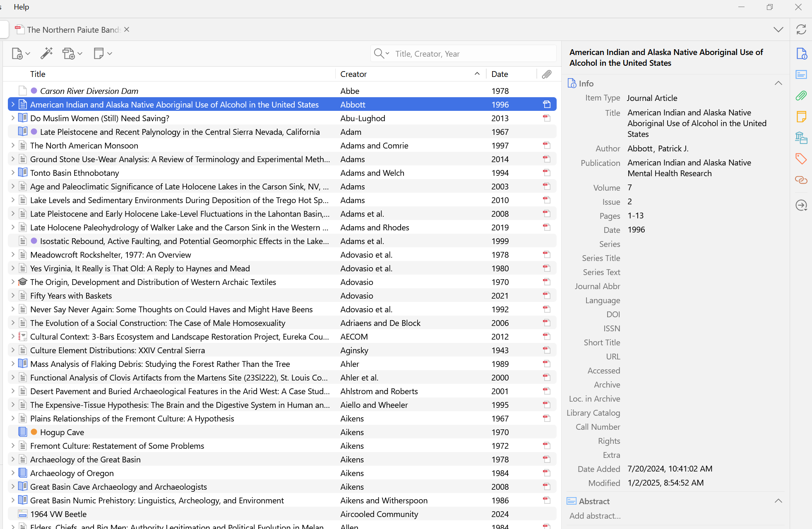Click the Add Item by Identifier wand
Screen dimensions: 812x529
(46, 53)
